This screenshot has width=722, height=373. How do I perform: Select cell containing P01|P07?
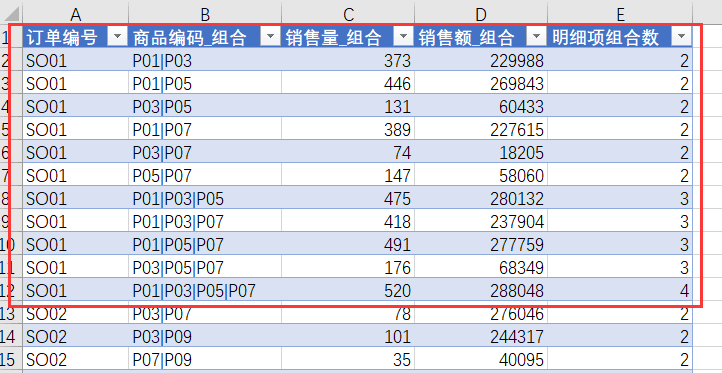[x=205, y=129]
